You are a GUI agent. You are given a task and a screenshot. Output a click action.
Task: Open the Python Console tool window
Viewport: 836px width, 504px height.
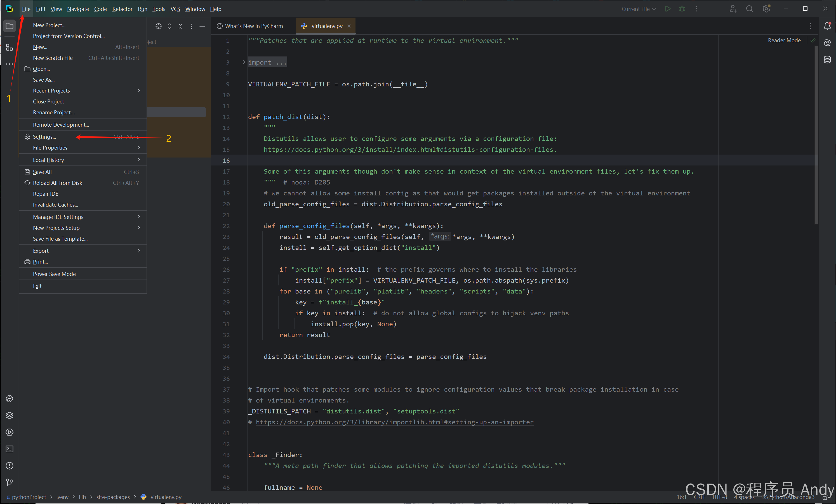(10, 399)
